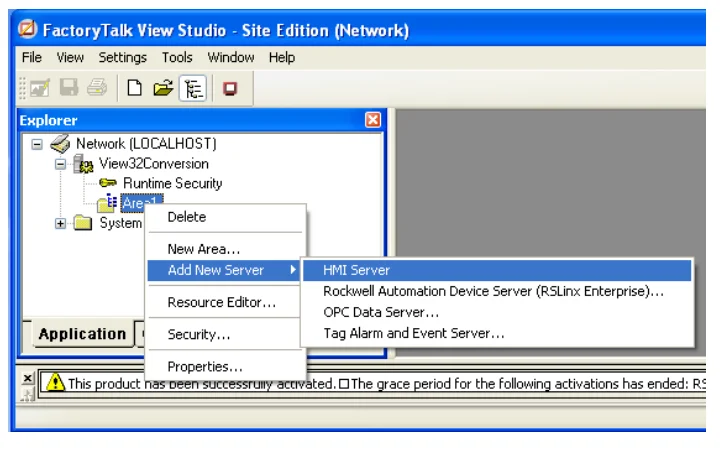Toggle the Explorer tree view toolbar button
The height and width of the screenshot is (452, 727).
192,89
